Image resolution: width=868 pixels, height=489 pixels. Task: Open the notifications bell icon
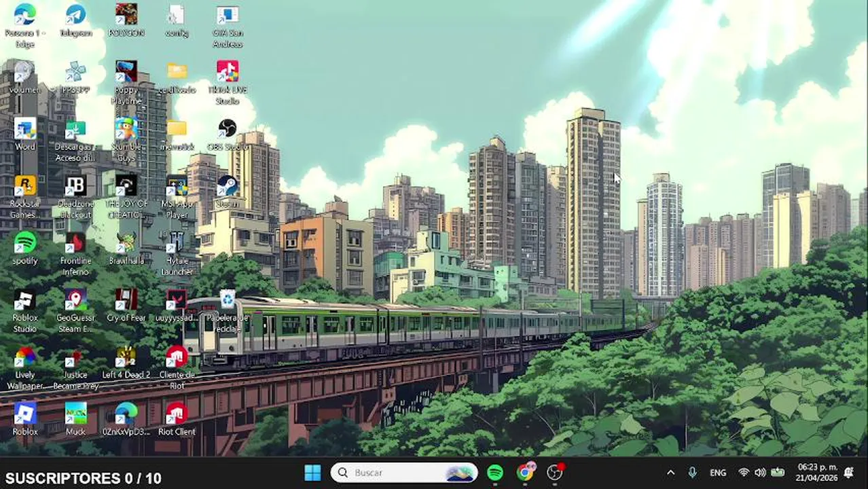point(849,473)
